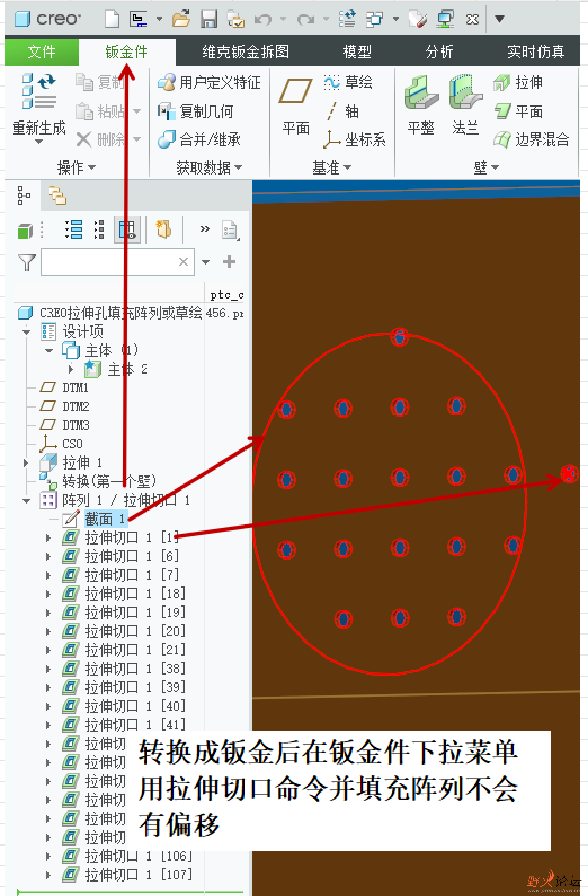
Task: Select 拉伸切口 1 [18] in tree
Action: (124, 594)
